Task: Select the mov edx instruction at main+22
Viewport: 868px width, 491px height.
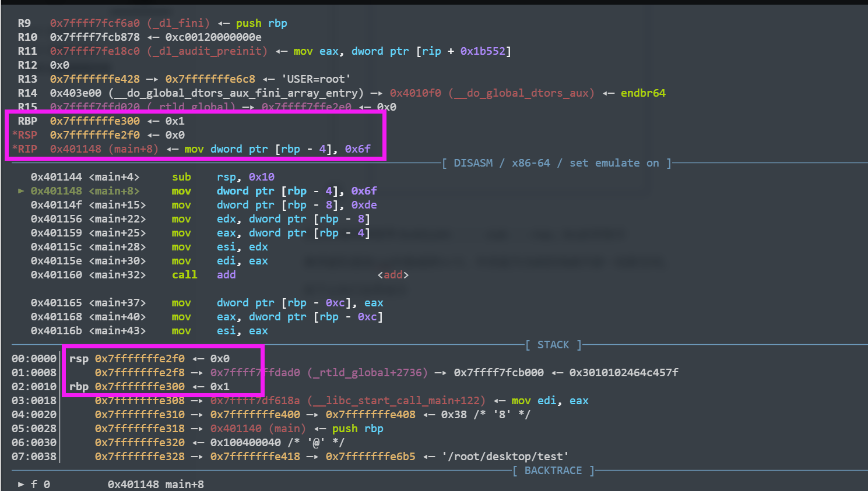Action: click(x=271, y=219)
